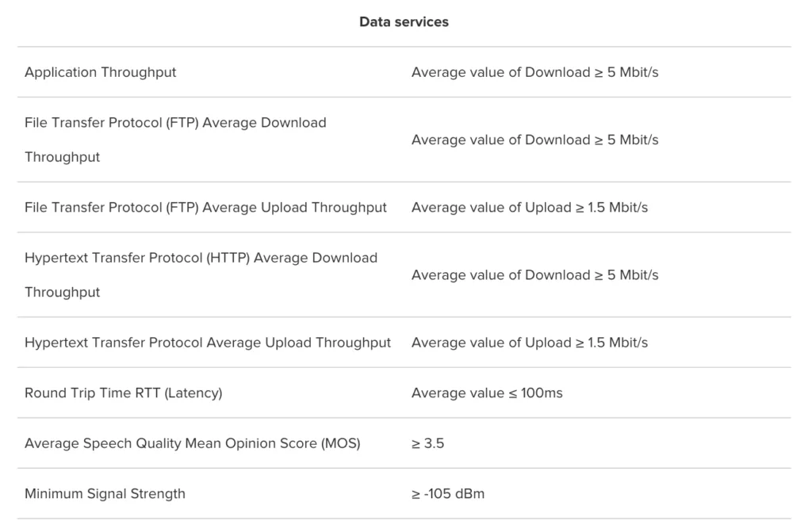Select Average Speech Quality MOS label

pos(193,443)
